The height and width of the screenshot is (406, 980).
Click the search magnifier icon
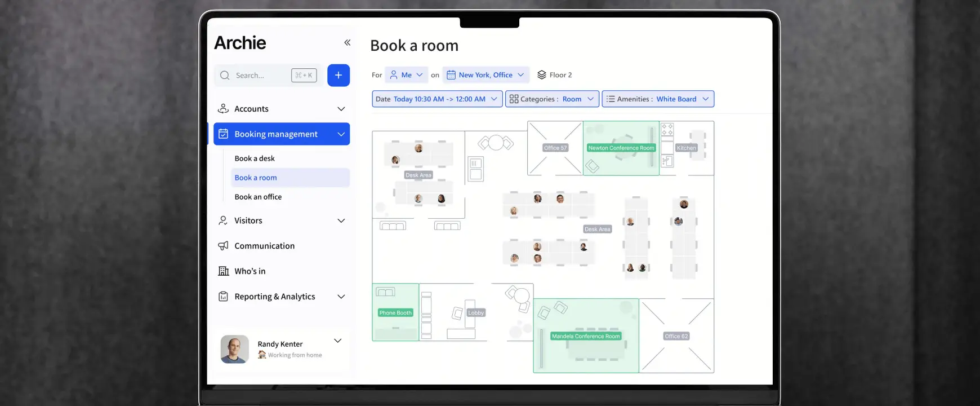point(225,75)
